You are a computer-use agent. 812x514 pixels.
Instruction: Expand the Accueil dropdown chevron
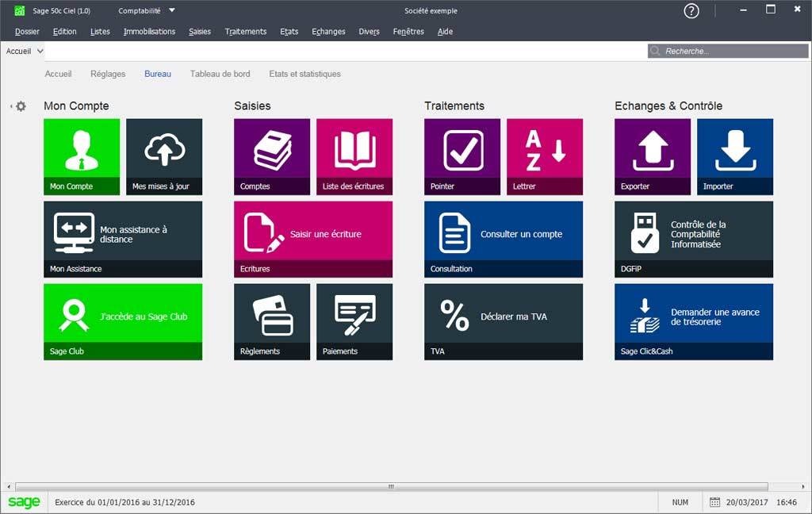pos(40,51)
